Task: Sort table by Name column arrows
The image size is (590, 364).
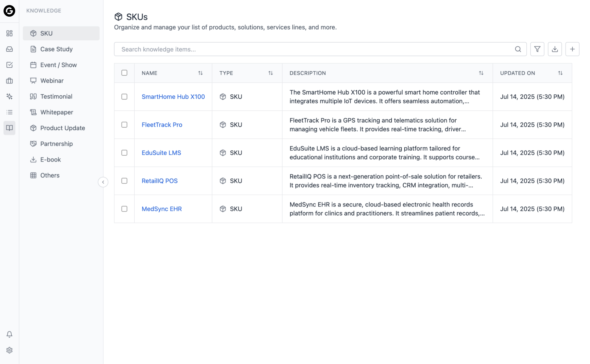Action: click(200, 73)
